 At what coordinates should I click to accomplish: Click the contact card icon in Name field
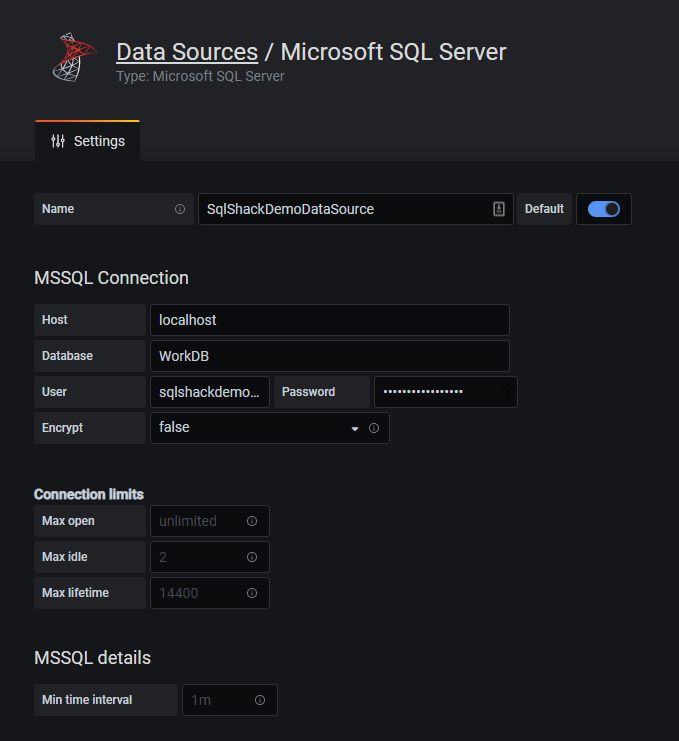(x=499, y=209)
